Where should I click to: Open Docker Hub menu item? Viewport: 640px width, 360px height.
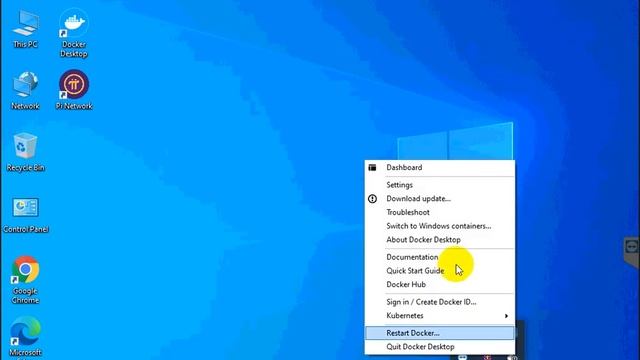point(440,284)
